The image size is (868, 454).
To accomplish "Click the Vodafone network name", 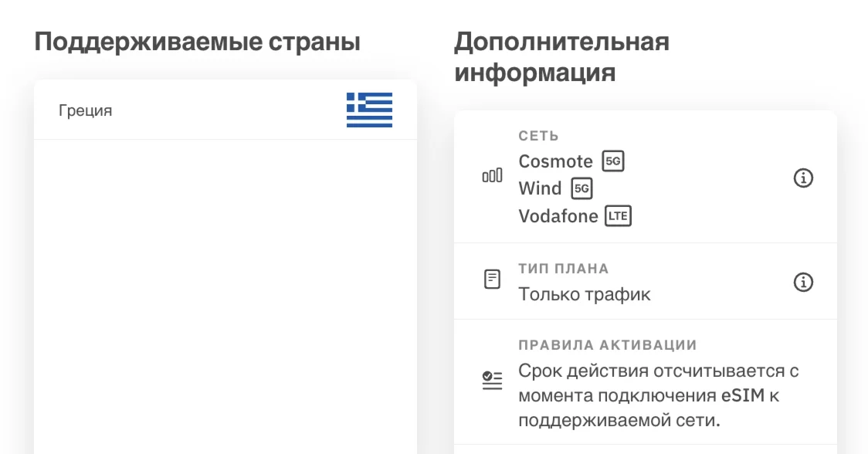I will point(558,216).
